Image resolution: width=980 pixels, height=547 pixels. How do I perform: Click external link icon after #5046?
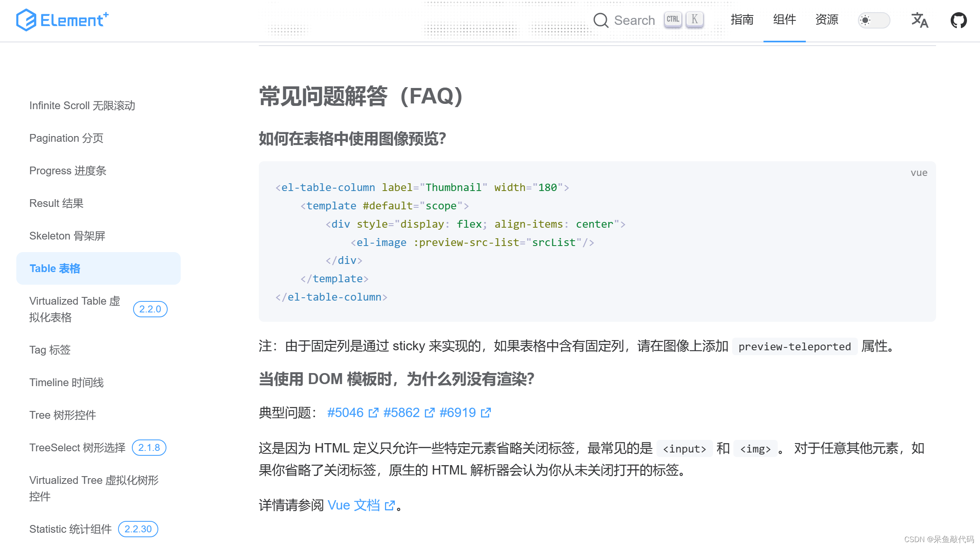tap(373, 413)
